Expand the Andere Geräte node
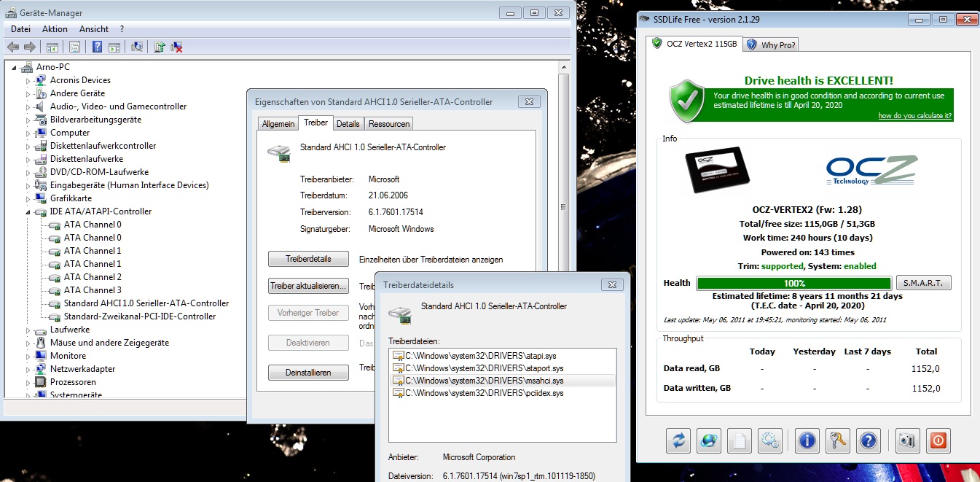The image size is (980, 482). pyautogui.click(x=29, y=93)
